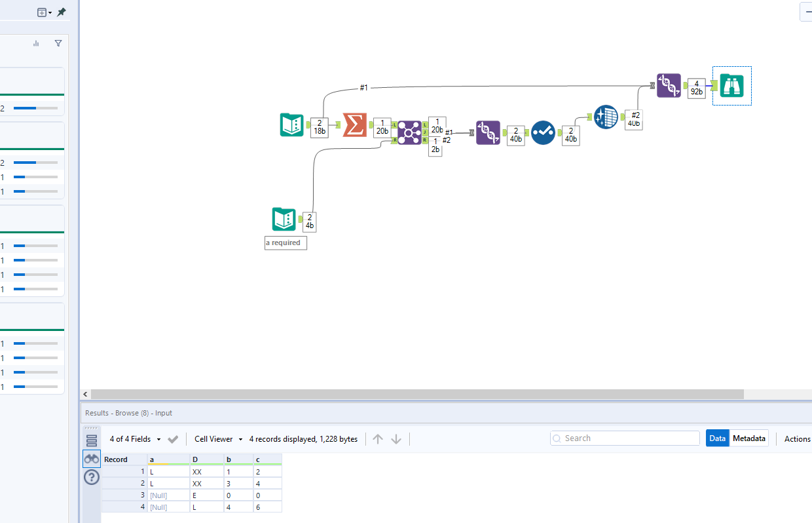Select the purple Fuzzy Match DNA-strand tool

[489, 132]
